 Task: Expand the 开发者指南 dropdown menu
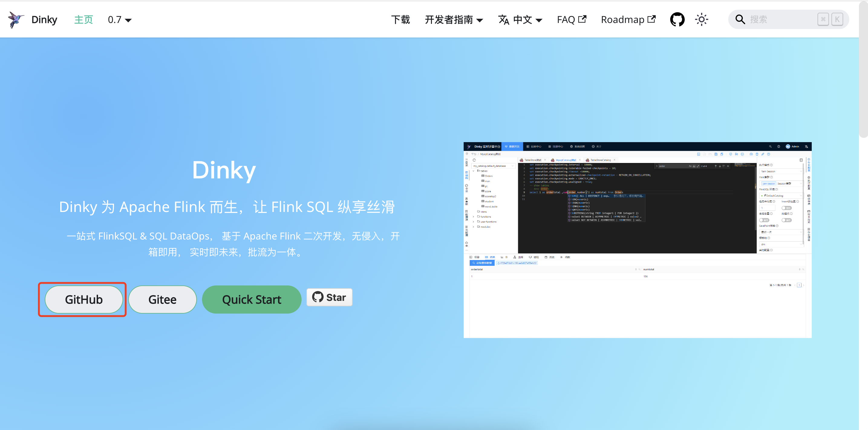coord(454,20)
